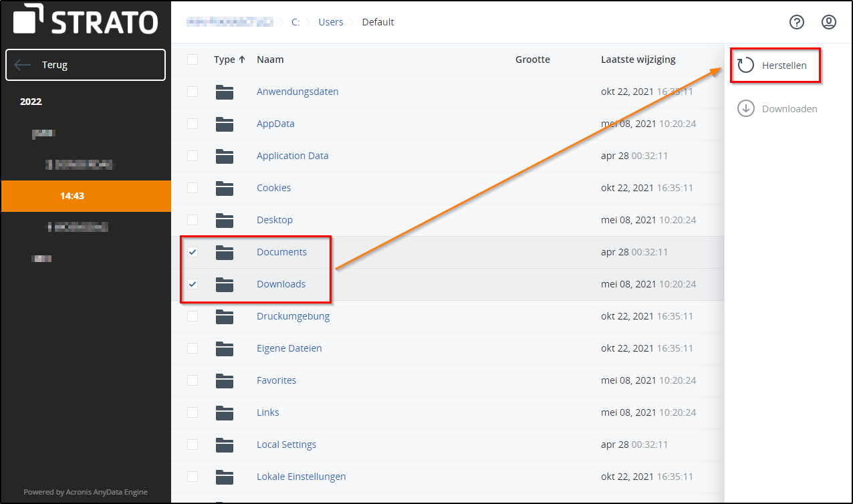Deselect the Downloads folder checkbox

193,284
